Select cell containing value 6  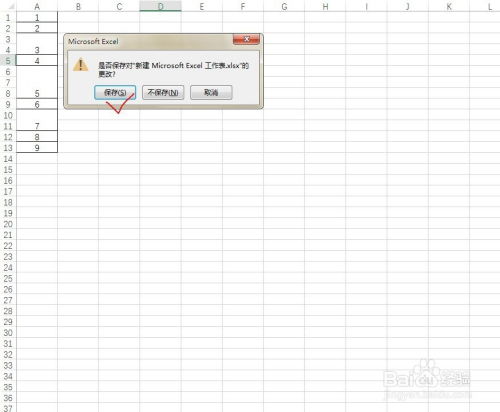click(x=37, y=104)
